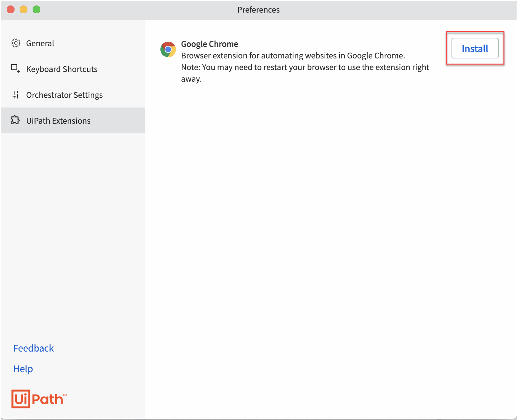518x420 pixels.
Task: Click the Orchestrator Settings sliders icon
Action: tap(15, 95)
